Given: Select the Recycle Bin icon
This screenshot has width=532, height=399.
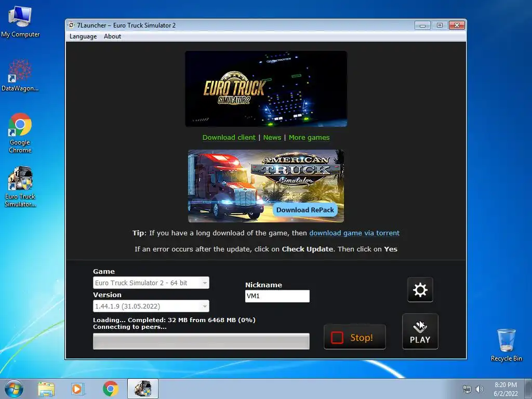Looking at the screenshot, I should point(506,345).
